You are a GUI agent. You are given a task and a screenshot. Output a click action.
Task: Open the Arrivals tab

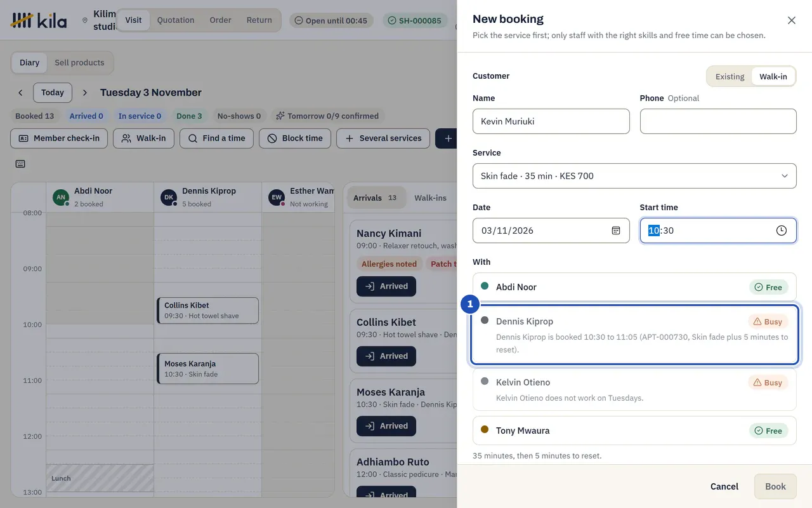click(376, 198)
